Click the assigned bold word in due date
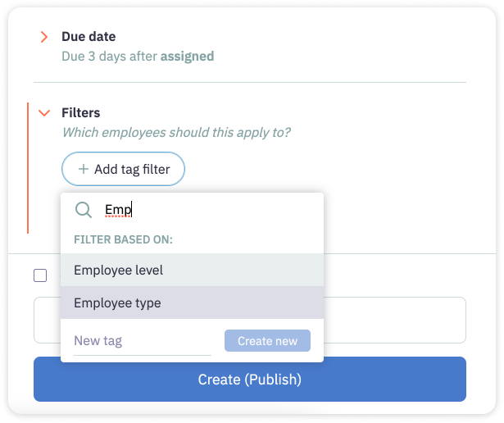 188,57
